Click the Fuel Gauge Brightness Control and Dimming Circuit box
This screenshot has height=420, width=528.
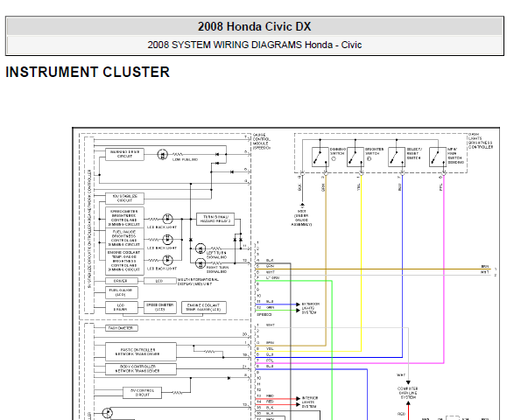click(124, 238)
